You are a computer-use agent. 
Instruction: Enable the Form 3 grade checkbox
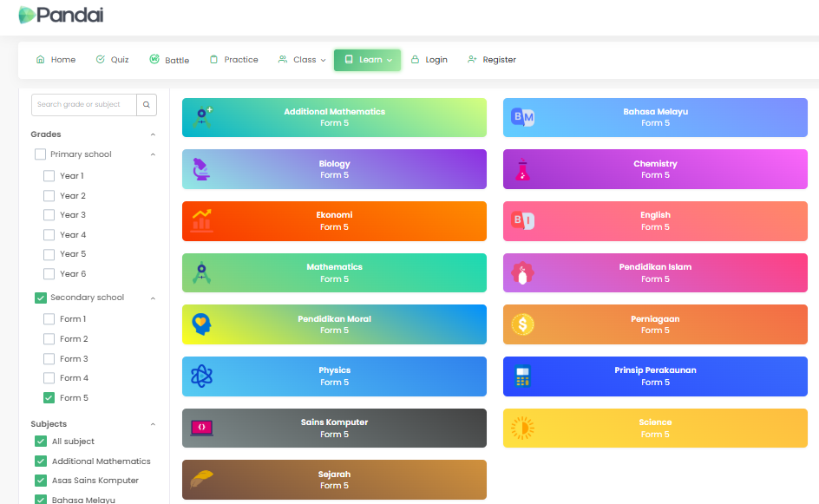tap(49, 359)
